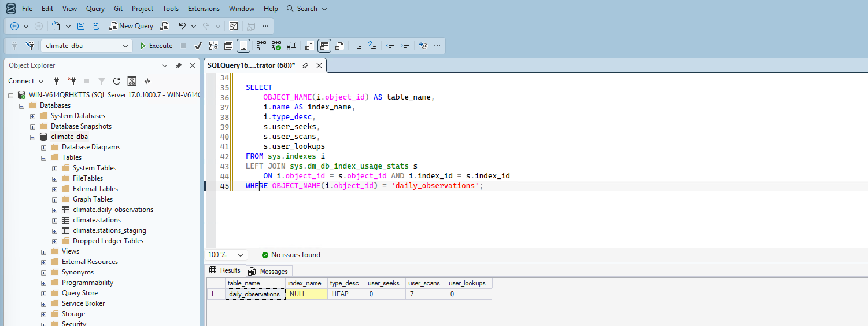Select the climate.stations_staging table

click(109, 230)
